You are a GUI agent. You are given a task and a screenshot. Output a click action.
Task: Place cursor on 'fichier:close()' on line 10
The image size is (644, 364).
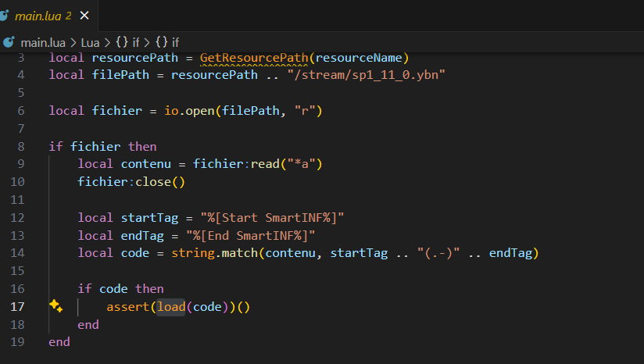pos(131,181)
